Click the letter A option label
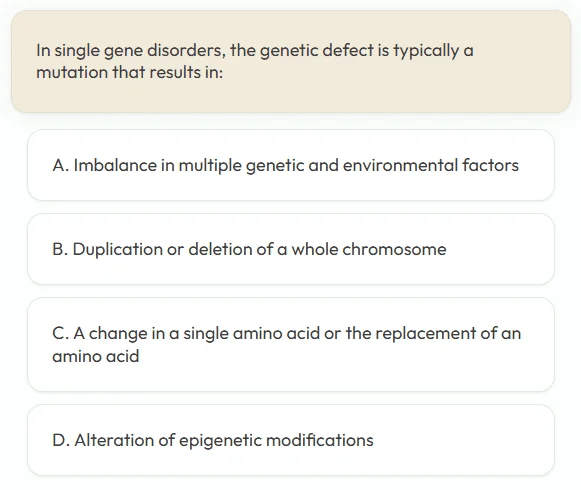This screenshot has width=581, height=490. 60,165
